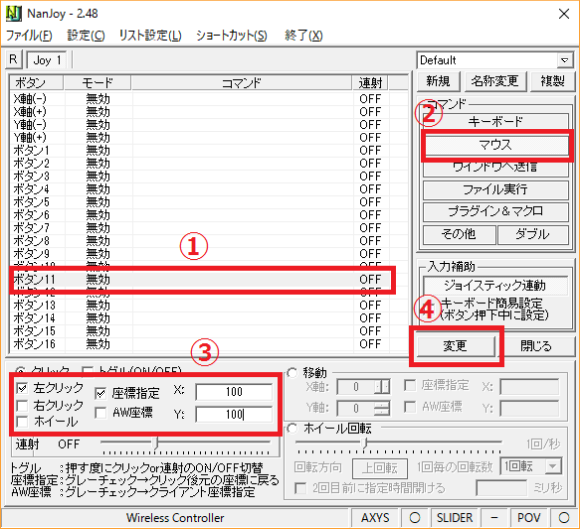Open the ショートカット(S) menu
The width and height of the screenshot is (580, 529).
(x=232, y=36)
